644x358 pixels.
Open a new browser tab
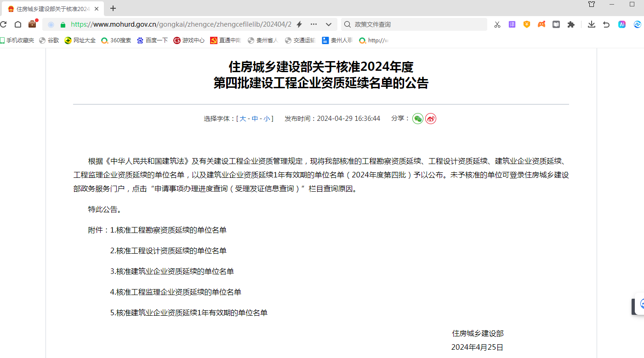pyautogui.click(x=113, y=8)
